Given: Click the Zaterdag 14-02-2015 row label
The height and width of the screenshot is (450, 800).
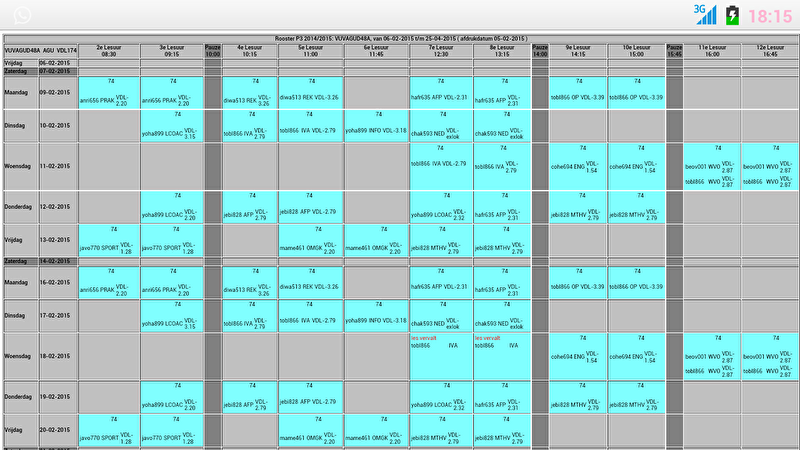Looking at the screenshot, I should (x=40, y=260).
